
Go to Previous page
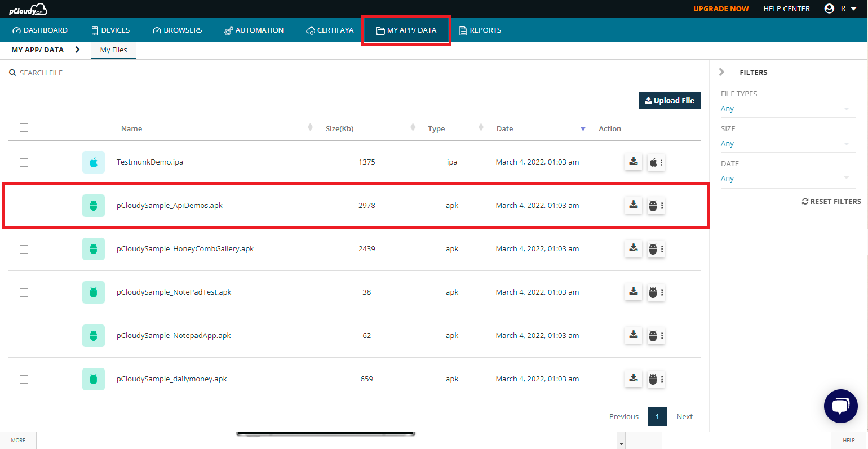(624, 416)
